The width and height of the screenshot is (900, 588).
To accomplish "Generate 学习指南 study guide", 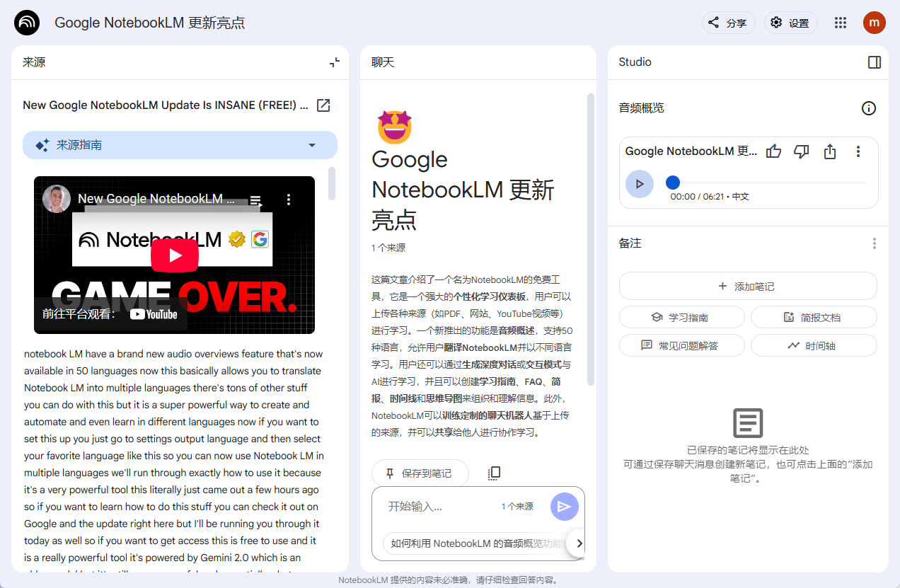I will pos(682,317).
